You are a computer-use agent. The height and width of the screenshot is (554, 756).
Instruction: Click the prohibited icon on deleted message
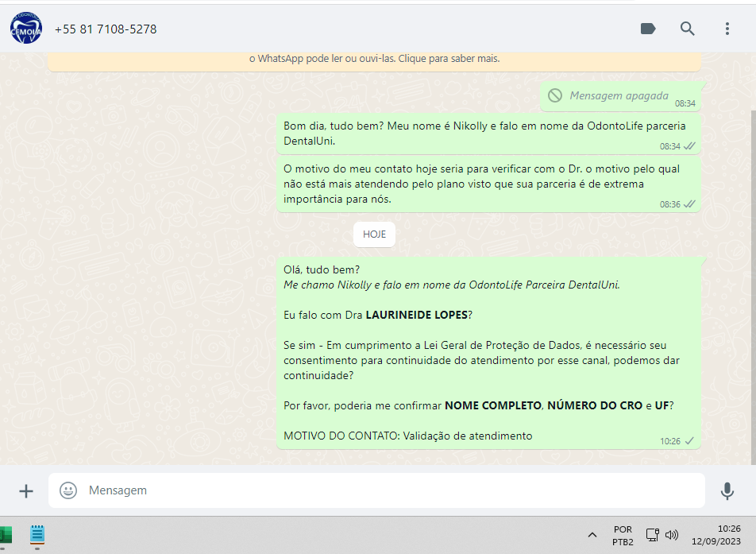tap(555, 95)
